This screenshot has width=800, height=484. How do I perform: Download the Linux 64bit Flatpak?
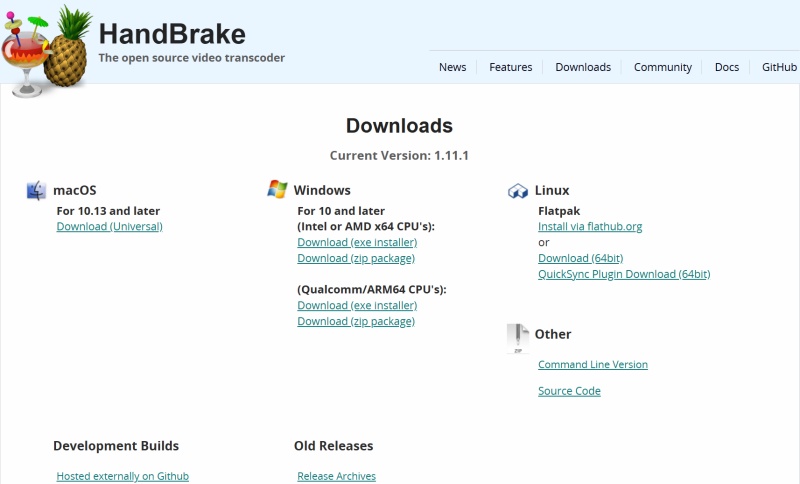click(581, 259)
